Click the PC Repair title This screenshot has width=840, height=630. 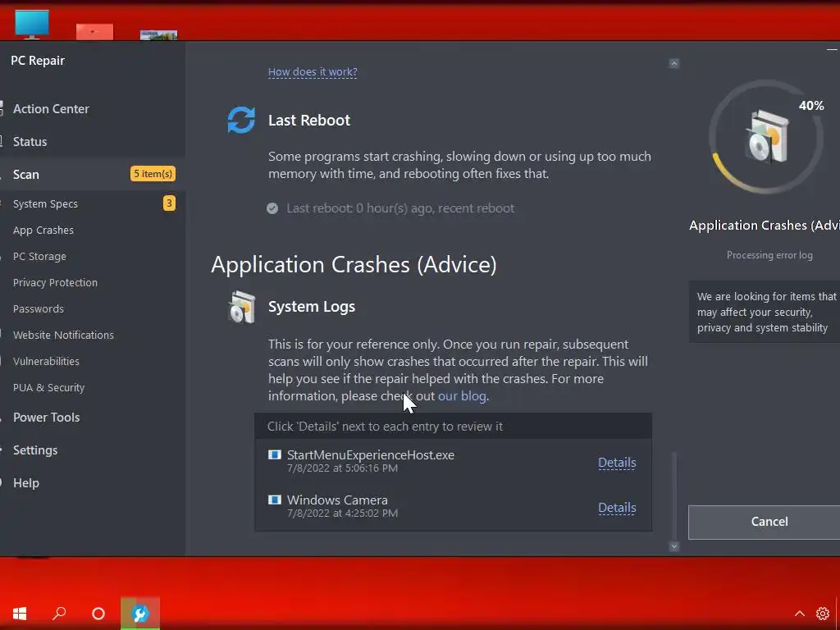[38, 61]
